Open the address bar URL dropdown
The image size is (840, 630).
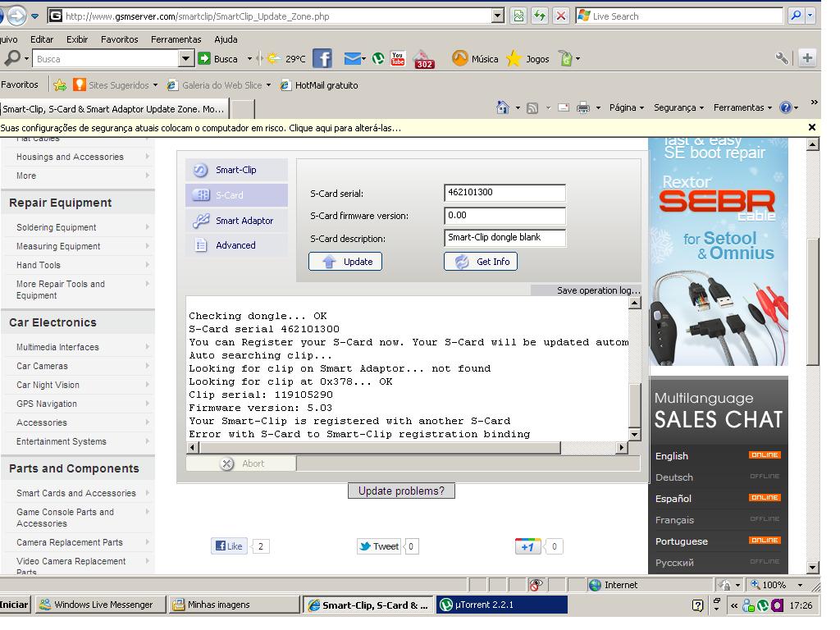pos(498,16)
